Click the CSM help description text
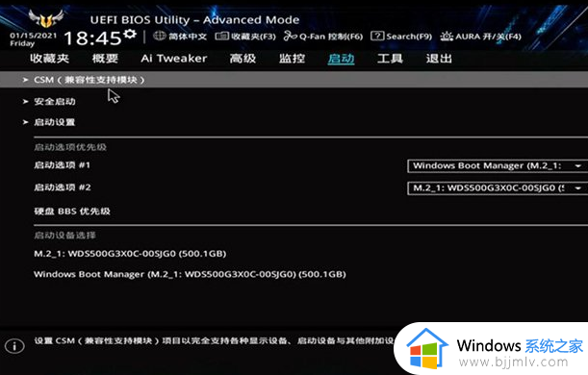The height and width of the screenshot is (375, 588). click(x=214, y=341)
